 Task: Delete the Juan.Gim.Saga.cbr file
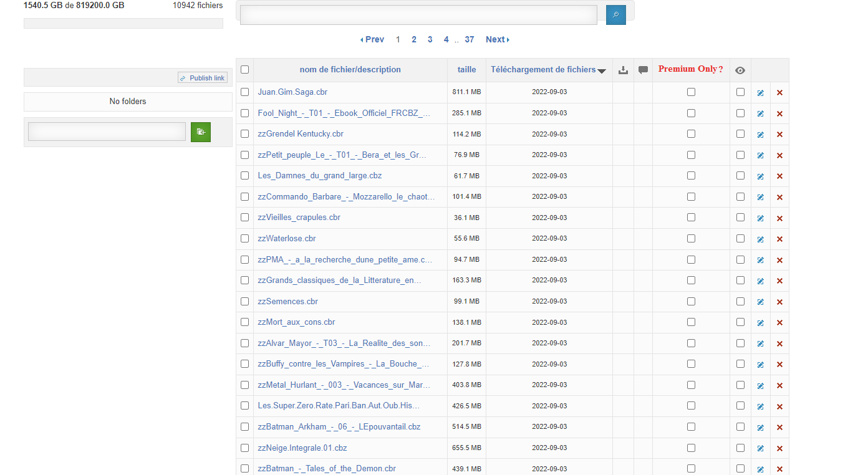tap(779, 93)
